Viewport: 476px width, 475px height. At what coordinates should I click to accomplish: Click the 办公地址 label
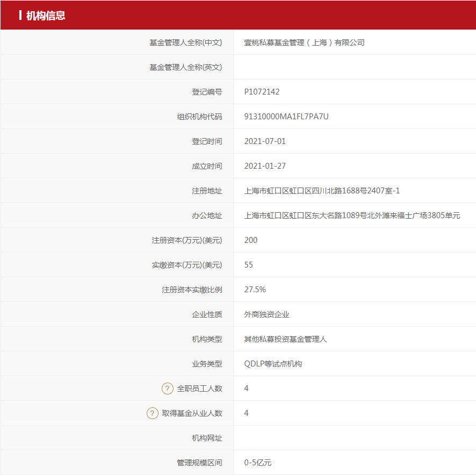coord(207,215)
